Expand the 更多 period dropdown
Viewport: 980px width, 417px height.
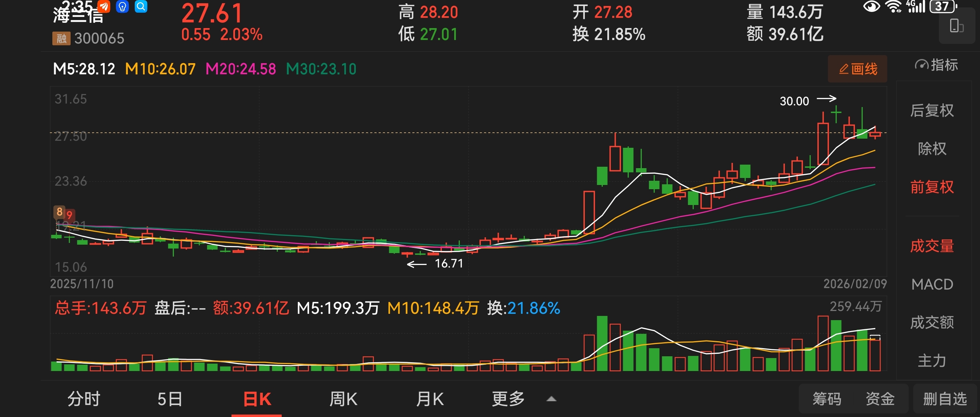point(508,399)
